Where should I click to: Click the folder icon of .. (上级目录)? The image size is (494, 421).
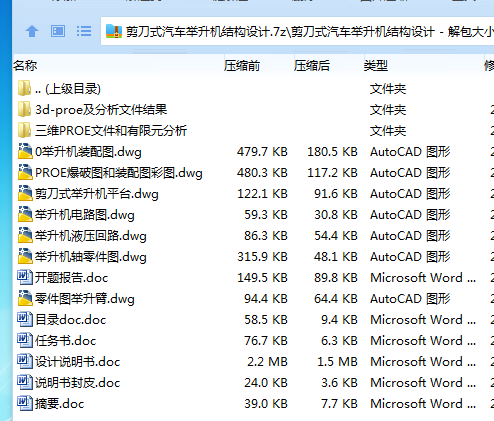click(x=25, y=88)
